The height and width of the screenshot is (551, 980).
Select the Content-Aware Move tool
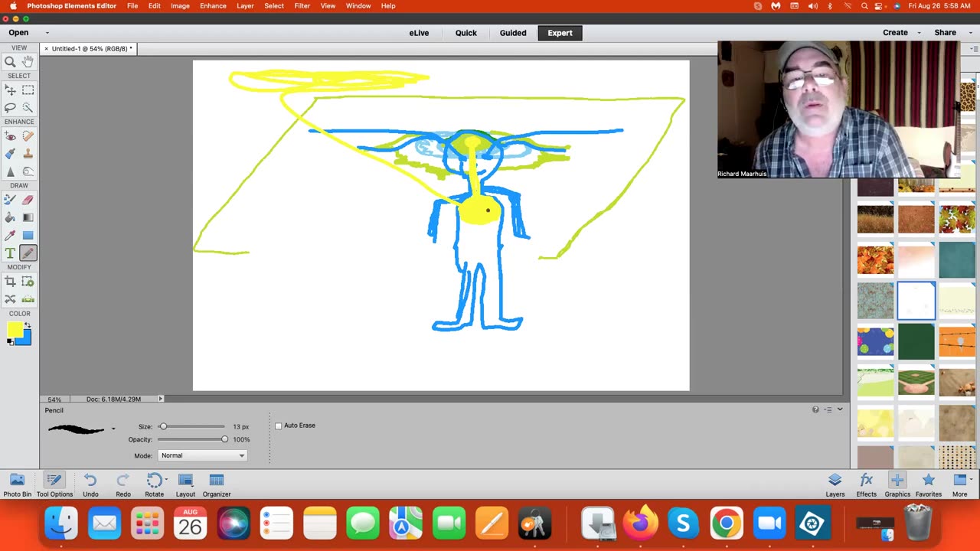10,299
